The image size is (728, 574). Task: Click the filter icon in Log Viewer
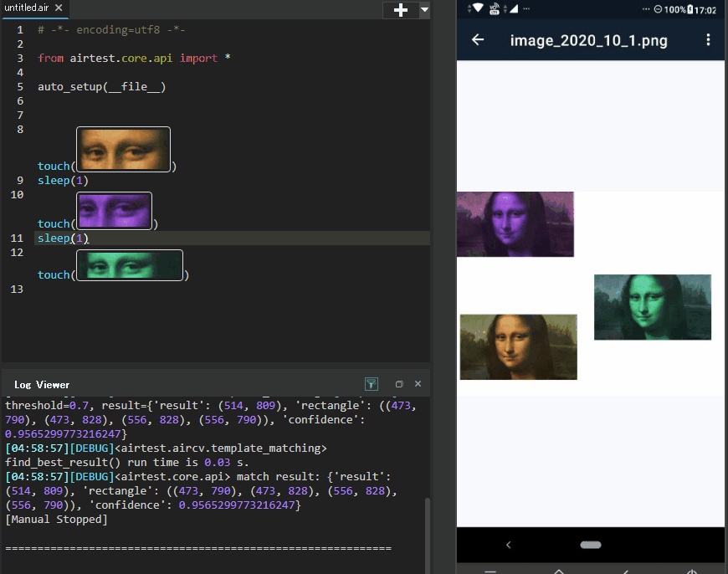372,384
